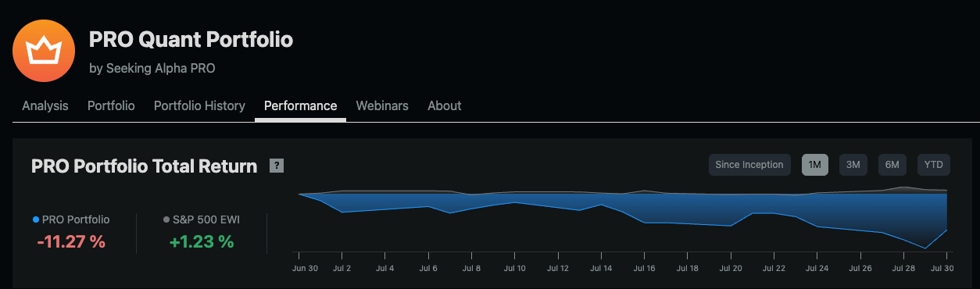Image resolution: width=980 pixels, height=289 pixels.
Task: Open the Webinars tab
Action: point(382,105)
